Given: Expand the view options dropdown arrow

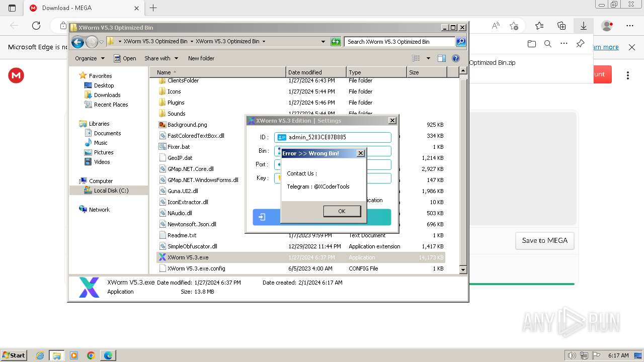Looking at the screenshot, I should point(428,58).
